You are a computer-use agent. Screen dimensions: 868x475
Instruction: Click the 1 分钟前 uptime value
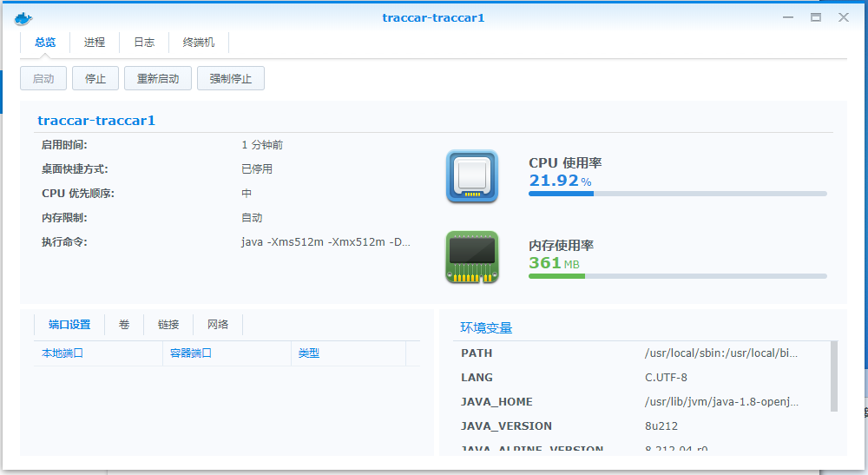262,144
